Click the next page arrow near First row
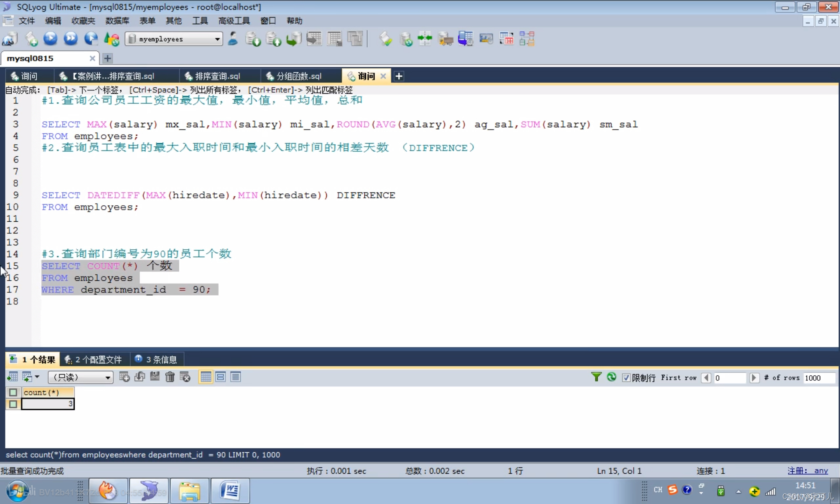The image size is (840, 504). point(754,378)
